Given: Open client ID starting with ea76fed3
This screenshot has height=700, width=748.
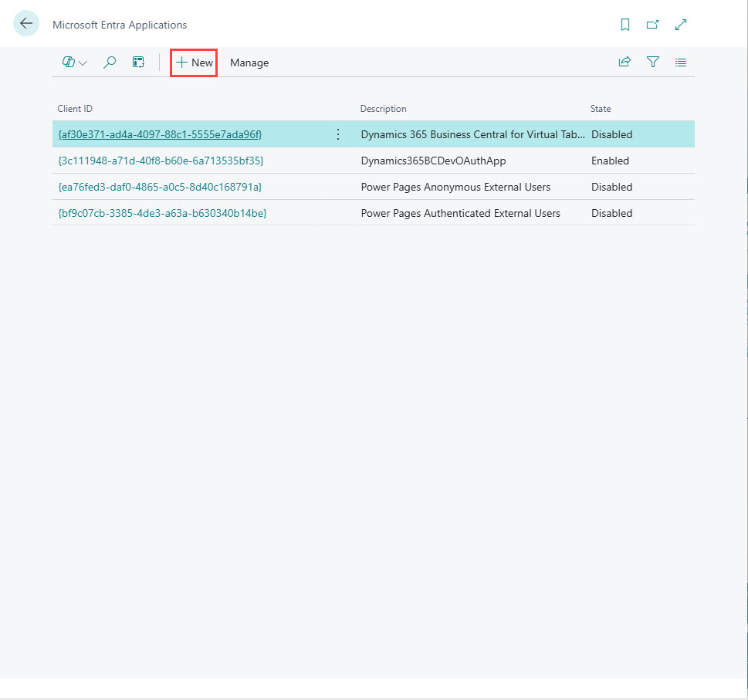Looking at the screenshot, I should coord(161,187).
